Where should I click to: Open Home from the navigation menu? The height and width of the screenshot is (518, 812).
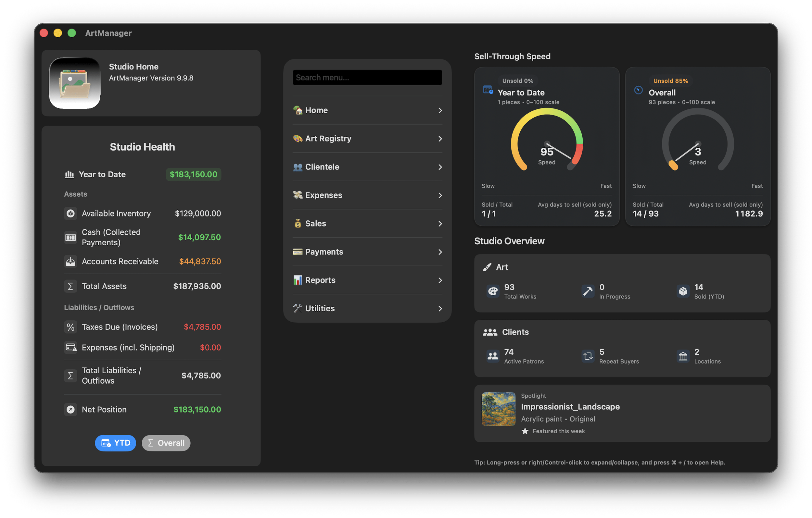coord(316,110)
